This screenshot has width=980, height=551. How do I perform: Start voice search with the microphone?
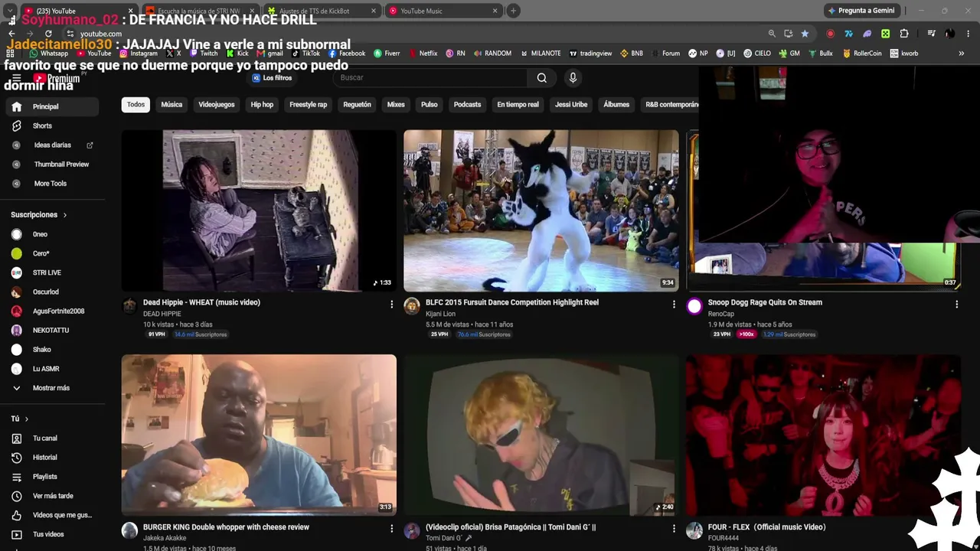573,77
